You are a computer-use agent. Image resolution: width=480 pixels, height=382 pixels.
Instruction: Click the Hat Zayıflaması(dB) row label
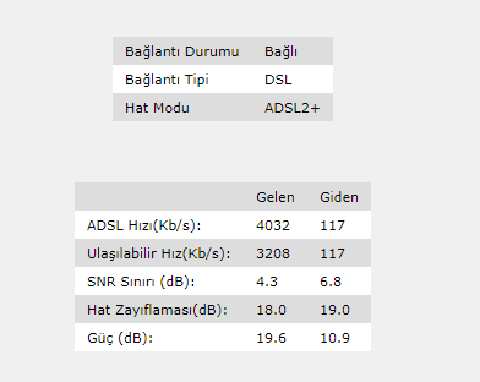(x=157, y=310)
